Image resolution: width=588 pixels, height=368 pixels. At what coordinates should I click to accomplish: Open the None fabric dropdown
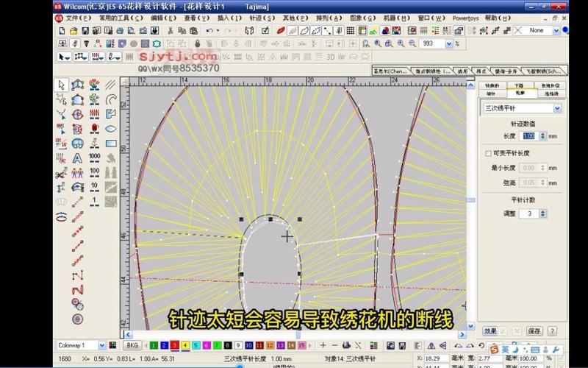click(556, 31)
